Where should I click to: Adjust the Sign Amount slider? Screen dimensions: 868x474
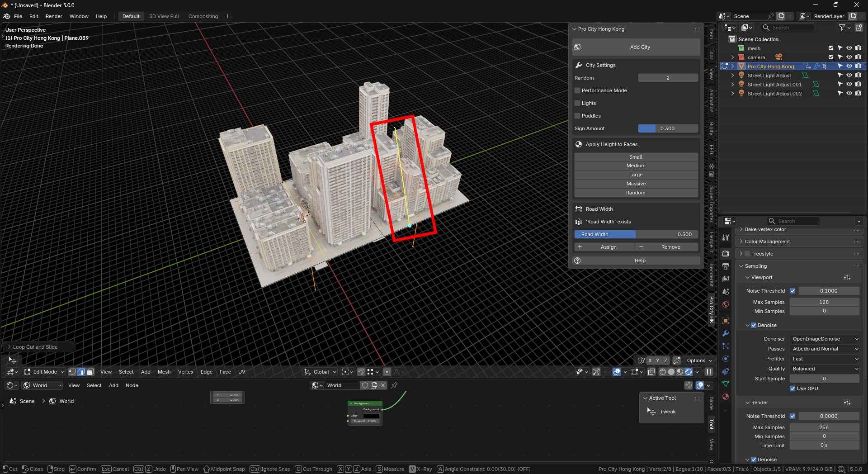[x=668, y=128]
